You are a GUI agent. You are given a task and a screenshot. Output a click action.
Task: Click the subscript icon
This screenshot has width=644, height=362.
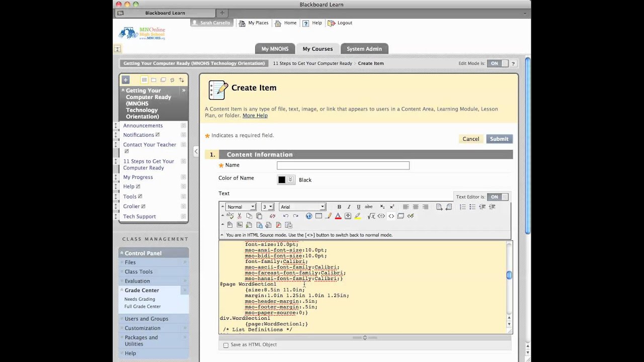(382, 207)
